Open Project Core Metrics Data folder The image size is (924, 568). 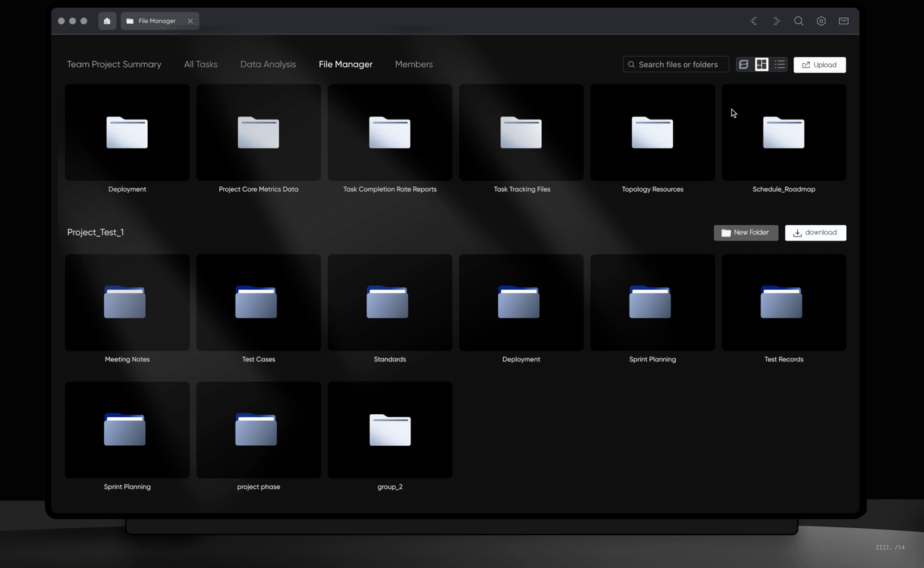point(259,133)
